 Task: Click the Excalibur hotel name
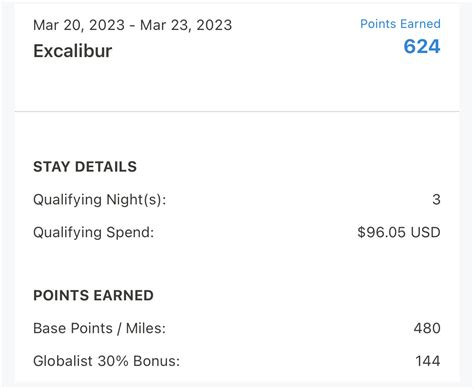point(73,51)
